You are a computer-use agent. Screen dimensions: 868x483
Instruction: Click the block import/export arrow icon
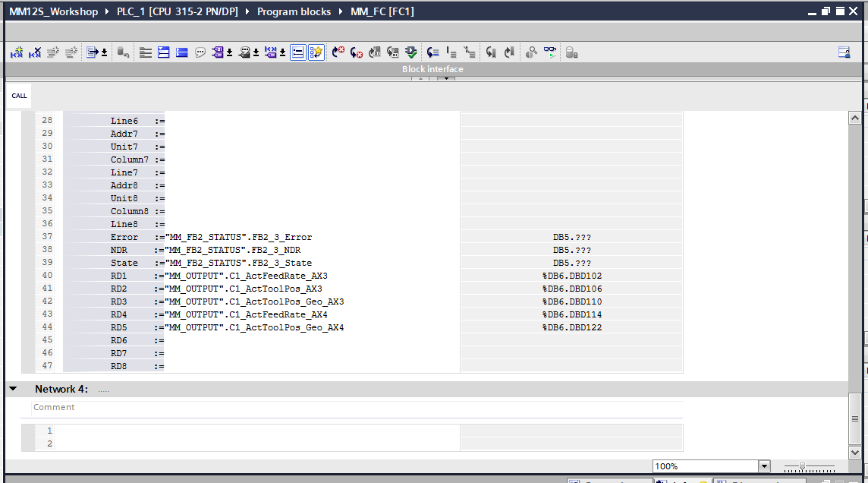(x=93, y=52)
